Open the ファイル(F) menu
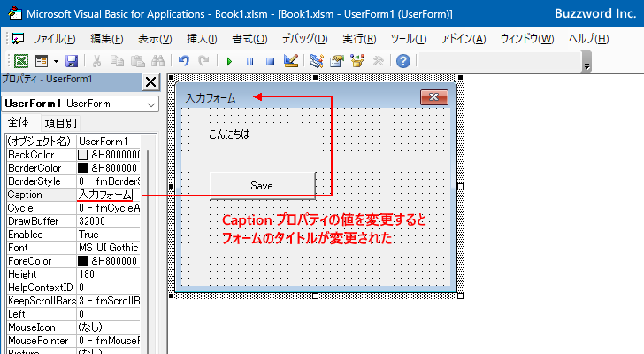Screen dimensions: 644x354 point(54,39)
